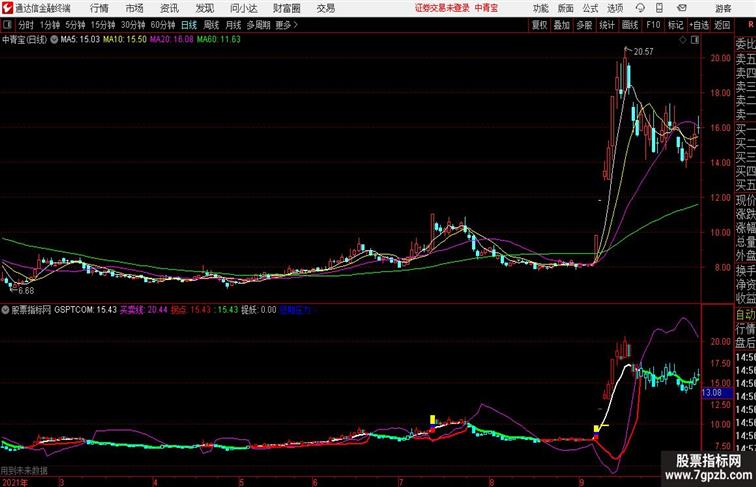Click the 中青宝 stock name in title bar
This screenshot has width=756, height=487.
click(x=486, y=8)
